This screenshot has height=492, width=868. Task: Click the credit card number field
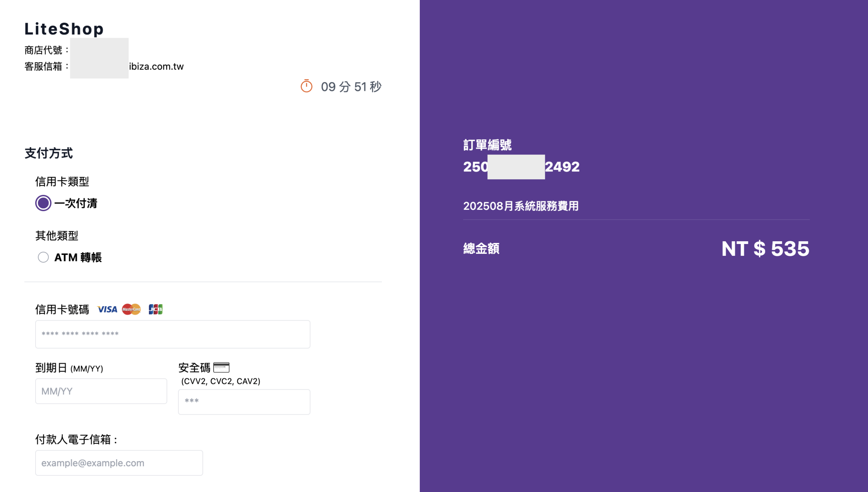click(x=173, y=334)
